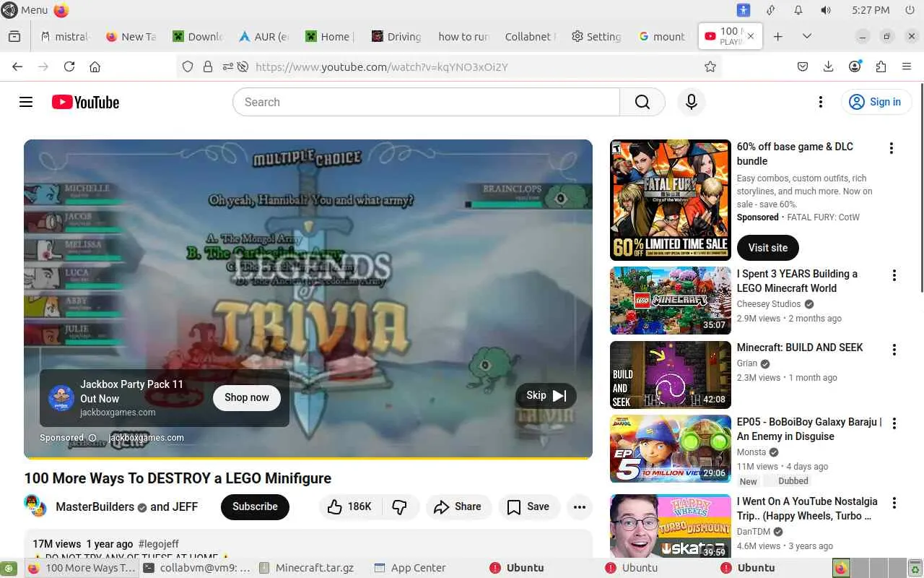Screen dimensions: 924x578
Task: Open MasterBuilders channel avatar
Action: click(x=35, y=506)
